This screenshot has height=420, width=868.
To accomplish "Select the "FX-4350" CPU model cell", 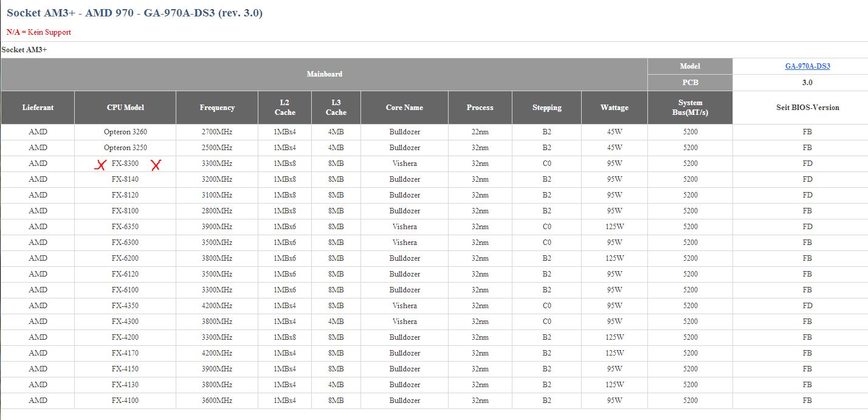I will tap(125, 306).
